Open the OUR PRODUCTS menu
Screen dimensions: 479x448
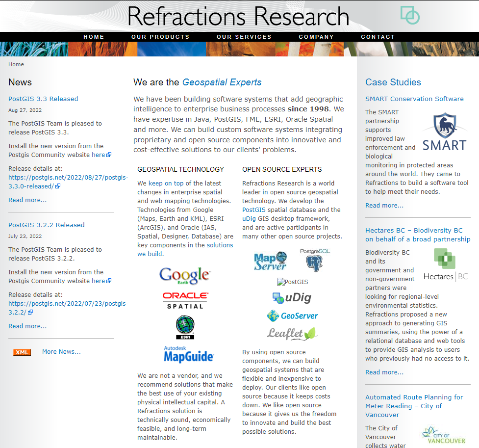click(x=160, y=37)
